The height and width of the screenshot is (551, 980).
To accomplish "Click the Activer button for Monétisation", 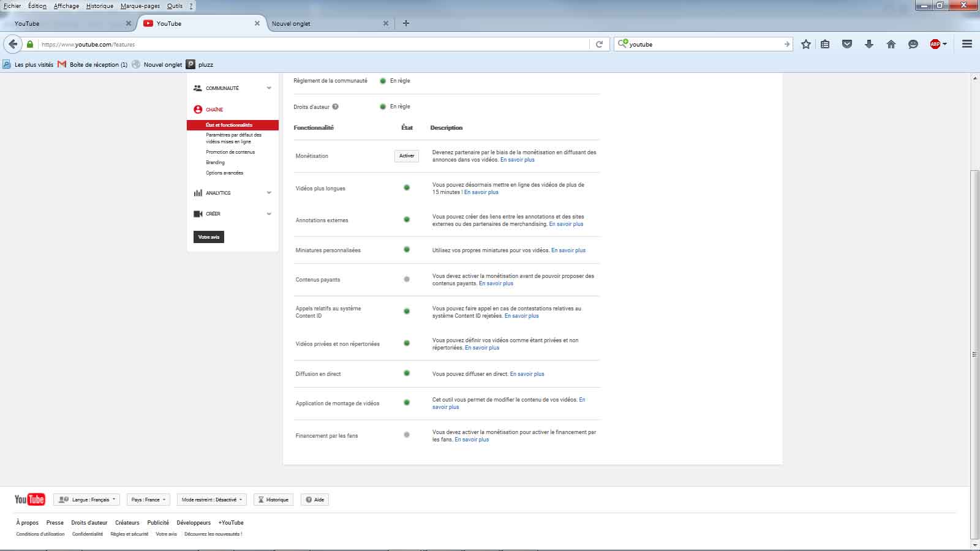I will (x=407, y=156).
